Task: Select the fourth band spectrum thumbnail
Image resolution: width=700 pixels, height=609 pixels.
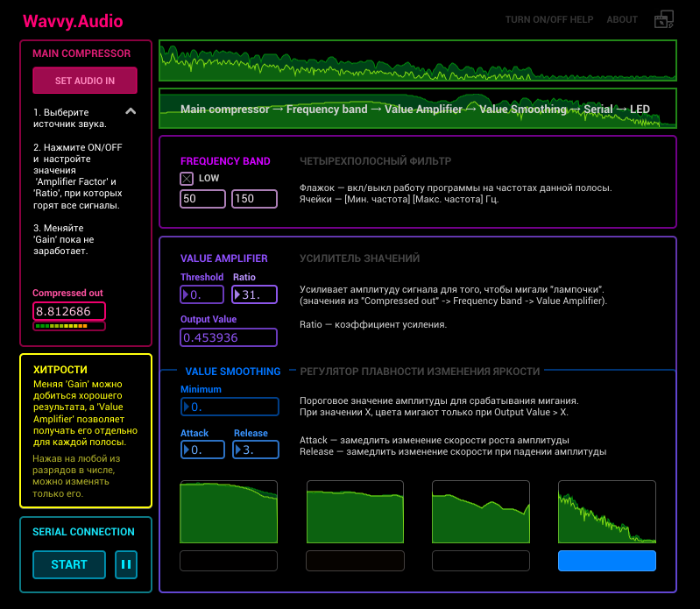Action: (607, 512)
